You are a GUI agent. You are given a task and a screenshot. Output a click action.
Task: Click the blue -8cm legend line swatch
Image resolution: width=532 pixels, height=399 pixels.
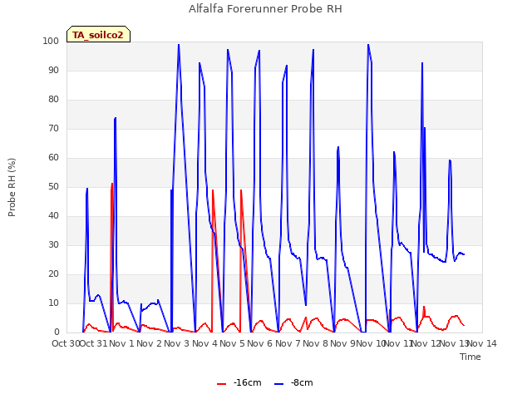[x=279, y=384]
